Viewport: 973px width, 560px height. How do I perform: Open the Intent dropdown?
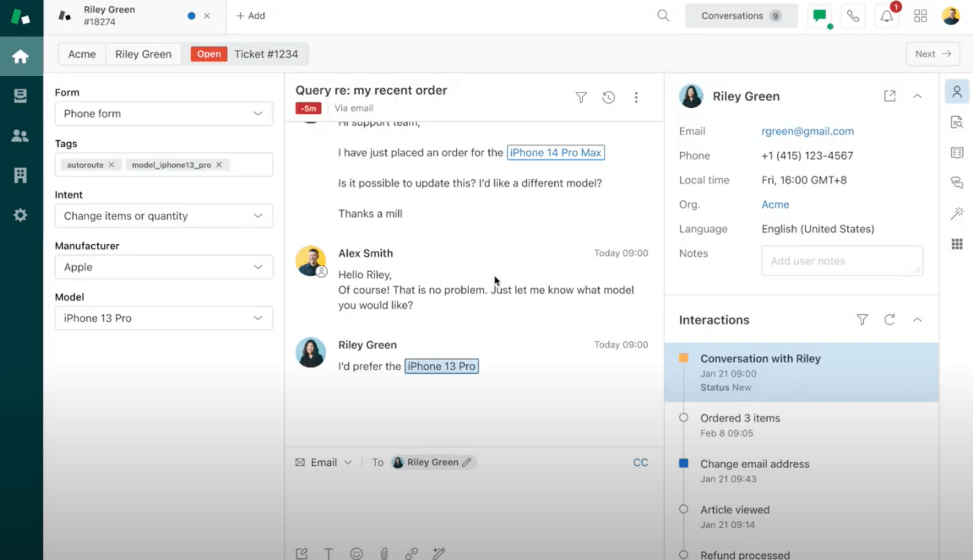(164, 216)
